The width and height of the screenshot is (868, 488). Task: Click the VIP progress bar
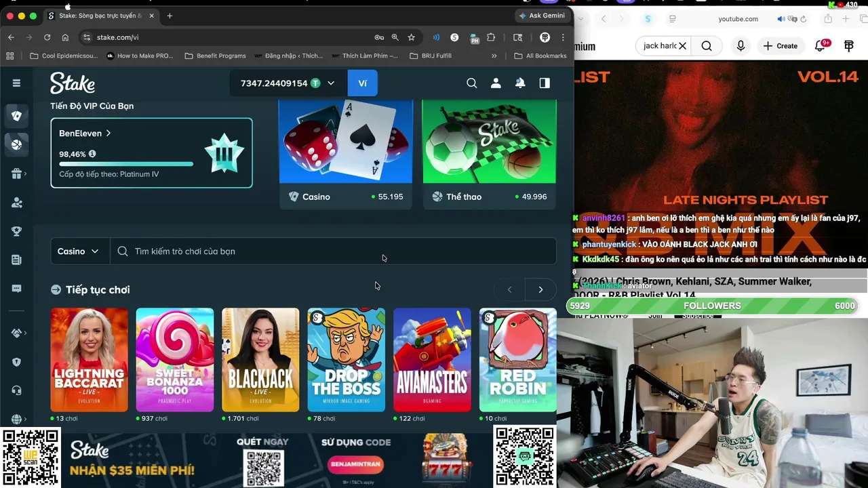[126, 163]
